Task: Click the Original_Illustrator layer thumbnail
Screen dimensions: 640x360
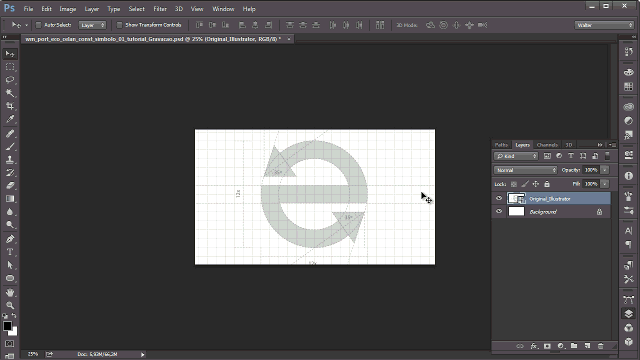Action: click(x=516, y=198)
